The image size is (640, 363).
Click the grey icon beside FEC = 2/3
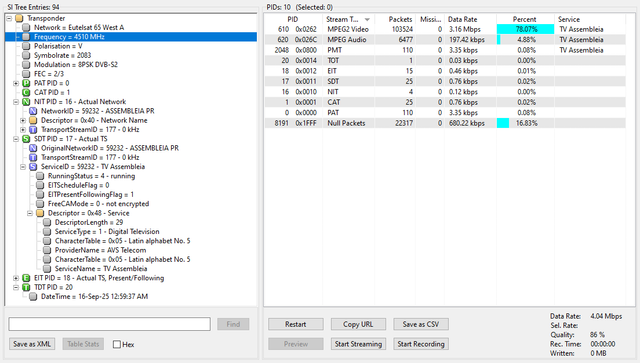pos(26,74)
